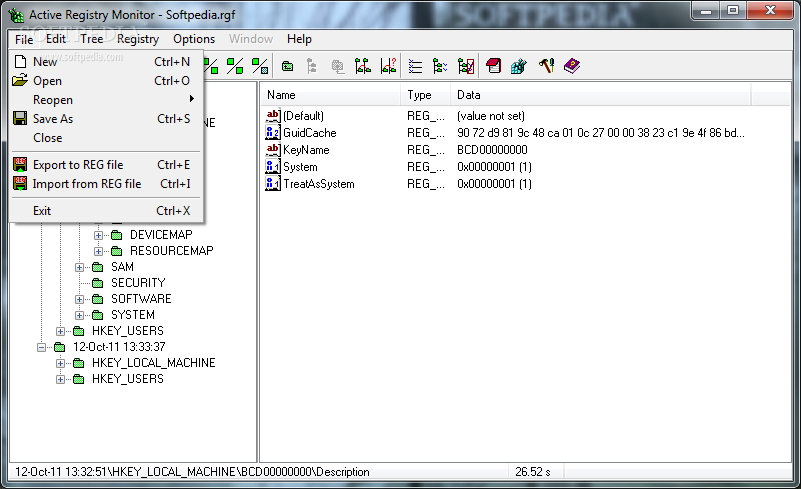Click the Export to REG file icon
Screen dimensions: 801x489
point(20,165)
